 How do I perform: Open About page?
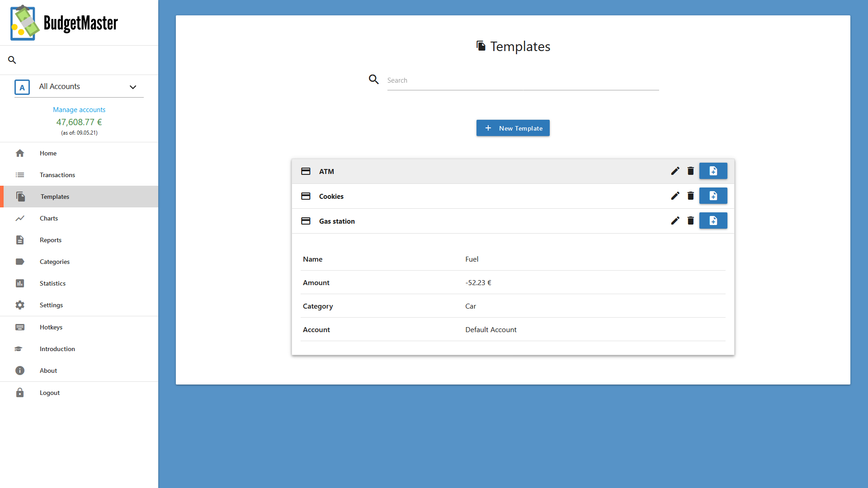(x=48, y=371)
